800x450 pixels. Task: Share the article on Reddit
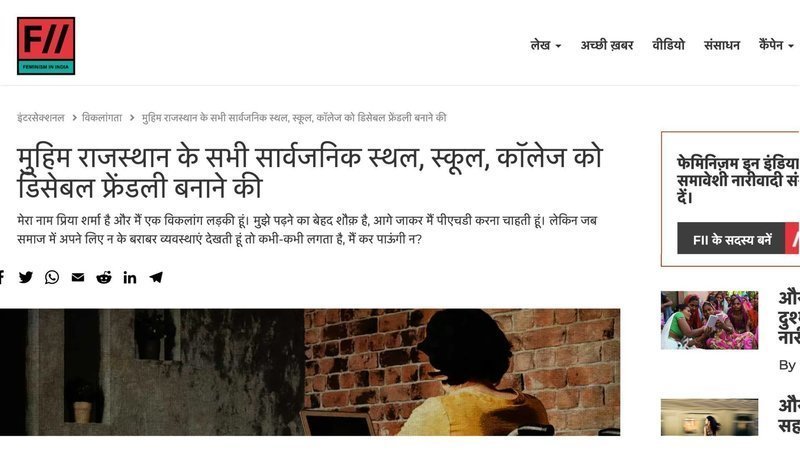pos(104,278)
